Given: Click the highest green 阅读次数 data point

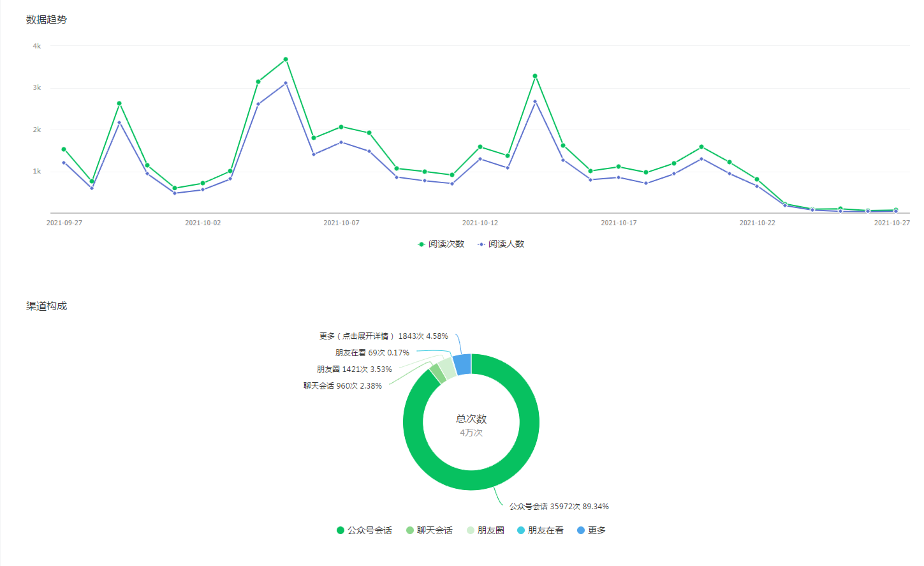Looking at the screenshot, I should click(x=286, y=59).
